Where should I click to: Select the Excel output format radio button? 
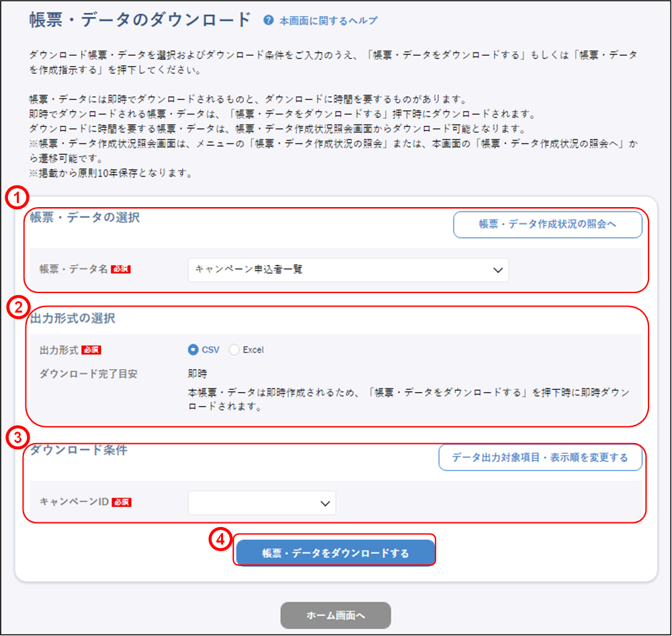pos(235,350)
